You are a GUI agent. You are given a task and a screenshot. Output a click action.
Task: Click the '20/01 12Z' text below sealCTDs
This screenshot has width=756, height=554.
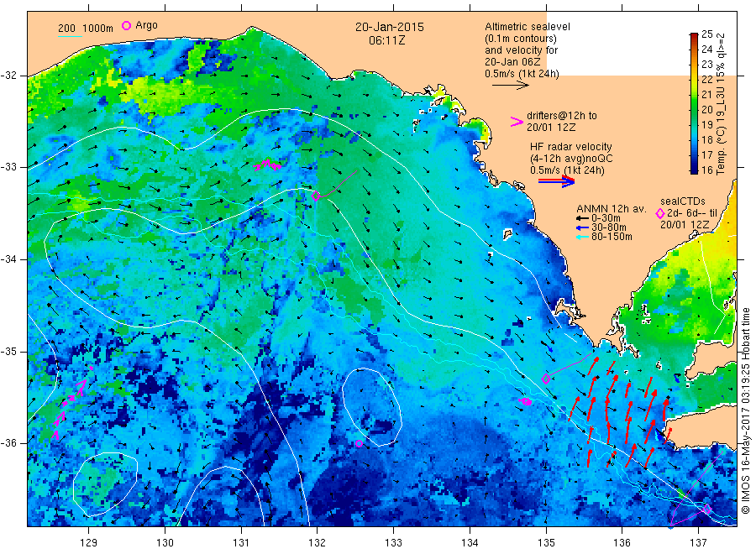click(x=685, y=225)
